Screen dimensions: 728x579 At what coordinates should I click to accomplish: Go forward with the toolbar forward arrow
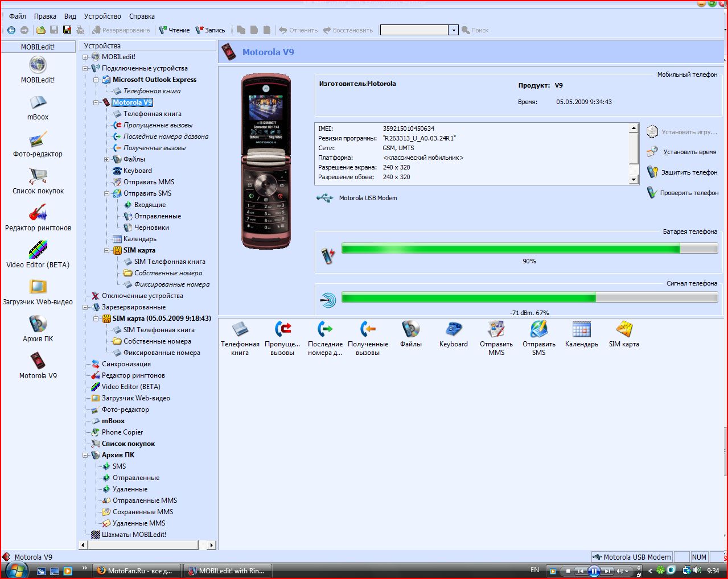tap(24, 30)
